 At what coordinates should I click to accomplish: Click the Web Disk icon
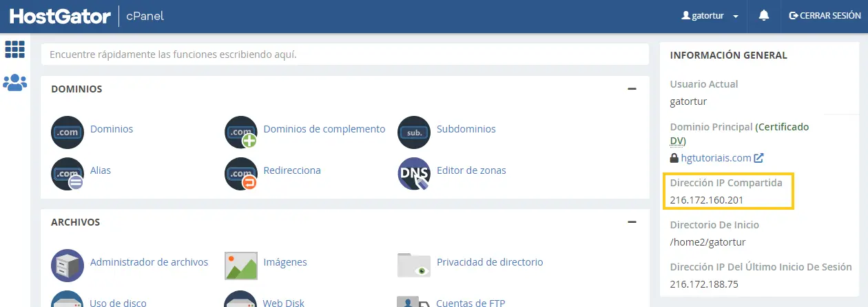click(x=241, y=300)
